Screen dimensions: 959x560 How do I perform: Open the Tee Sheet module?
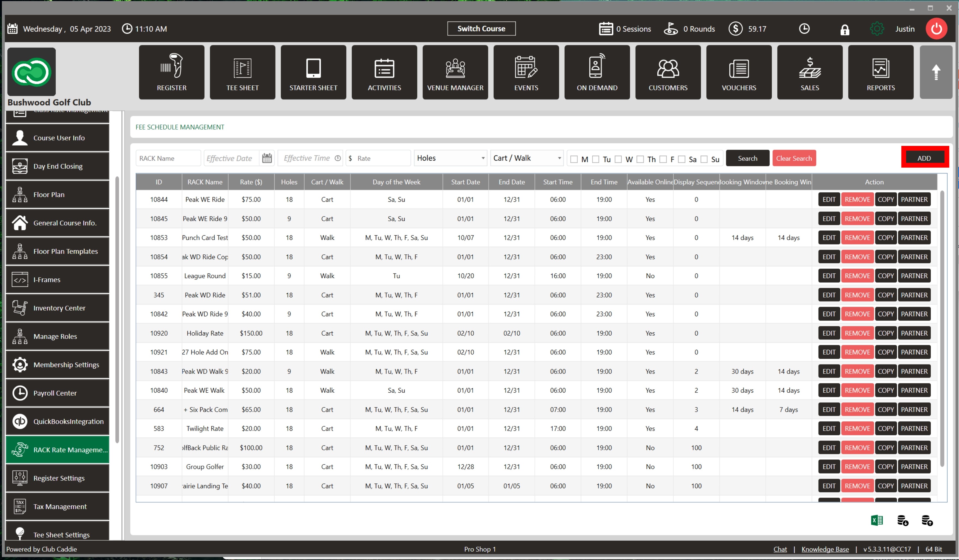tap(242, 72)
